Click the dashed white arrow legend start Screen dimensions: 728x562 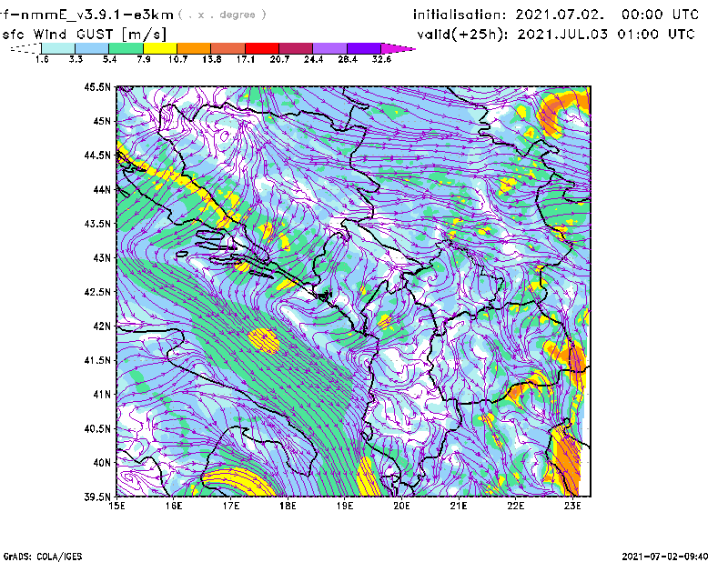coord(25,48)
